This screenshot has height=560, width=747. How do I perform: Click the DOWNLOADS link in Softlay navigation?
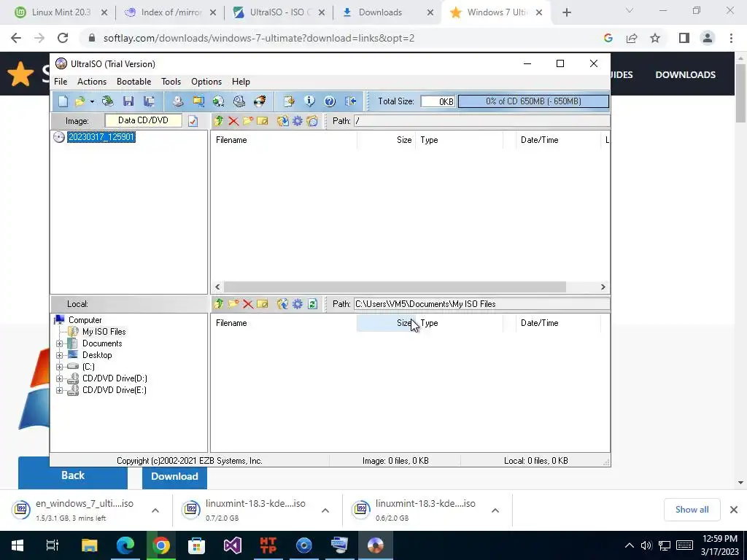click(685, 75)
